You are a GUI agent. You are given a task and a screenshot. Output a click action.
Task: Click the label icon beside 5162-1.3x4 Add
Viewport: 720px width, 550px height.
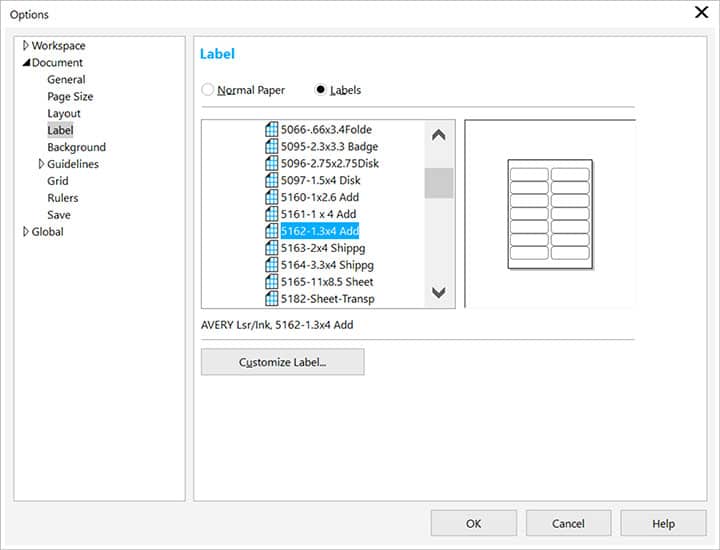[x=271, y=231]
